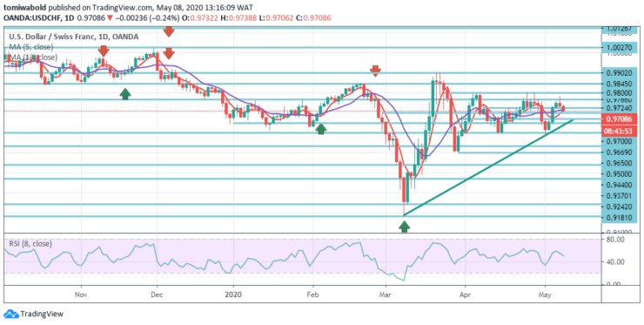Click the 0.93701 price level label

click(620, 196)
